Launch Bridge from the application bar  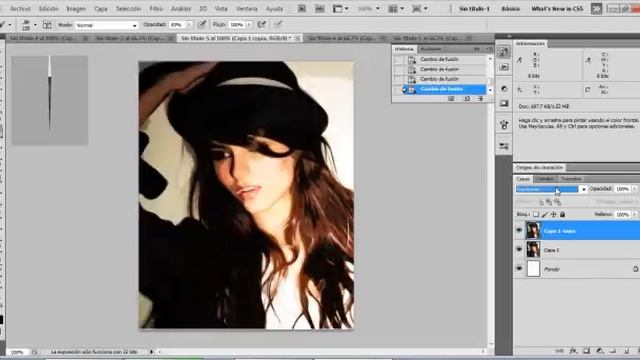point(302,9)
